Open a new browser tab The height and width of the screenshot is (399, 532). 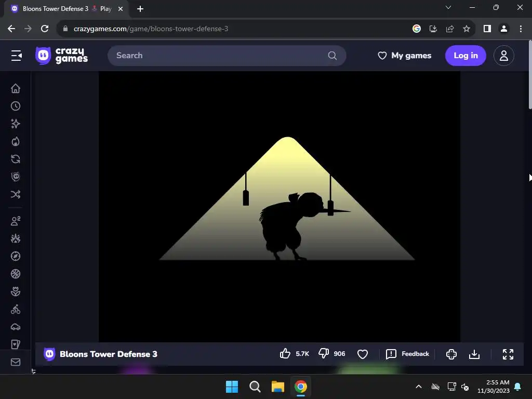[140, 9]
